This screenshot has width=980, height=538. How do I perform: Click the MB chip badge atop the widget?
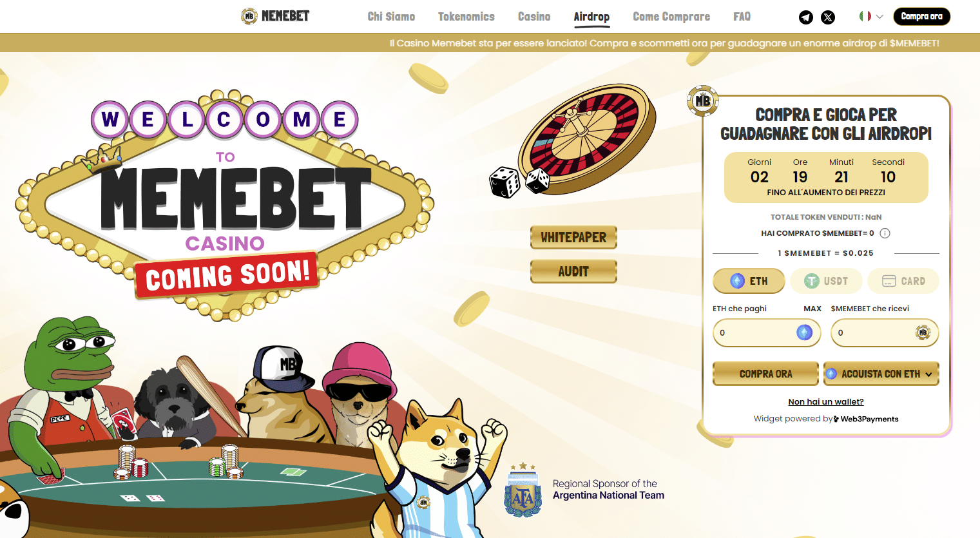tap(702, 101)
